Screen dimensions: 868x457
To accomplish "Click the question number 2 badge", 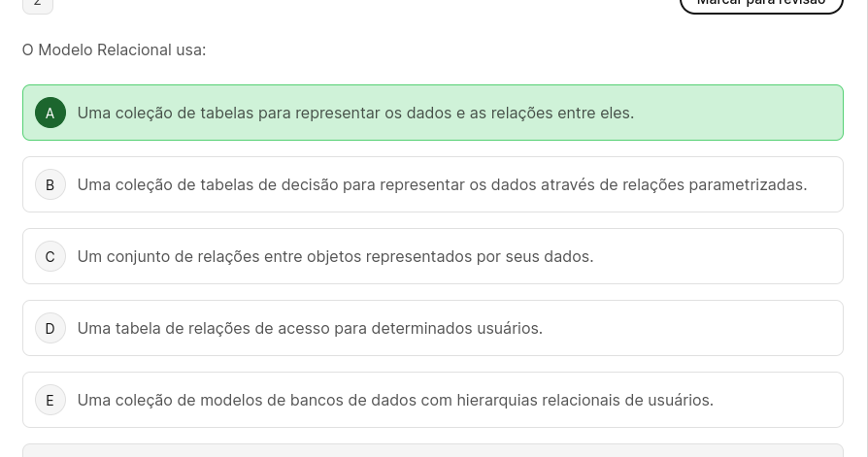I will 37,4.
